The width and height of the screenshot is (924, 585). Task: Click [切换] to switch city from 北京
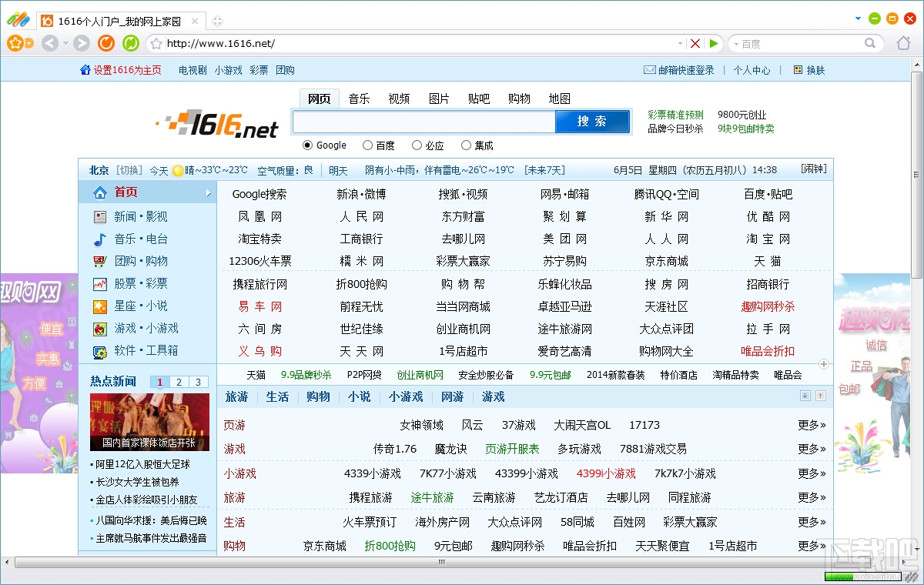point(129,170)
